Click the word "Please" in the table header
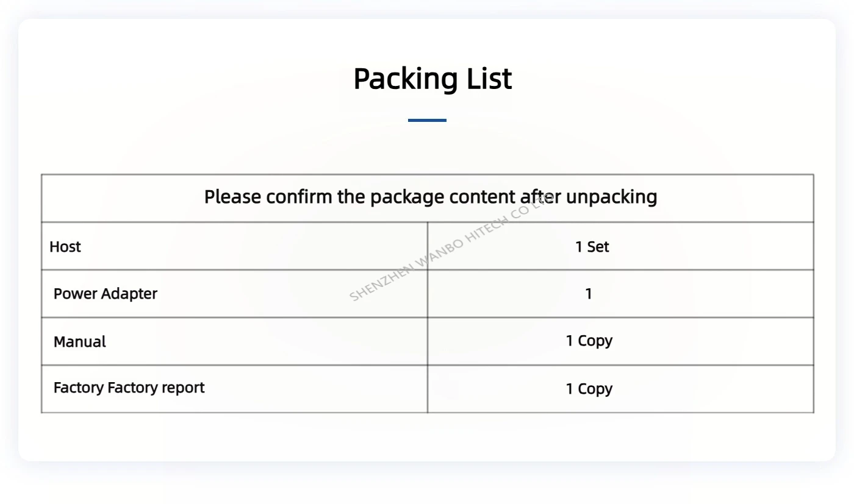Screen dimensions: 854x504 [x=233, y=197]
